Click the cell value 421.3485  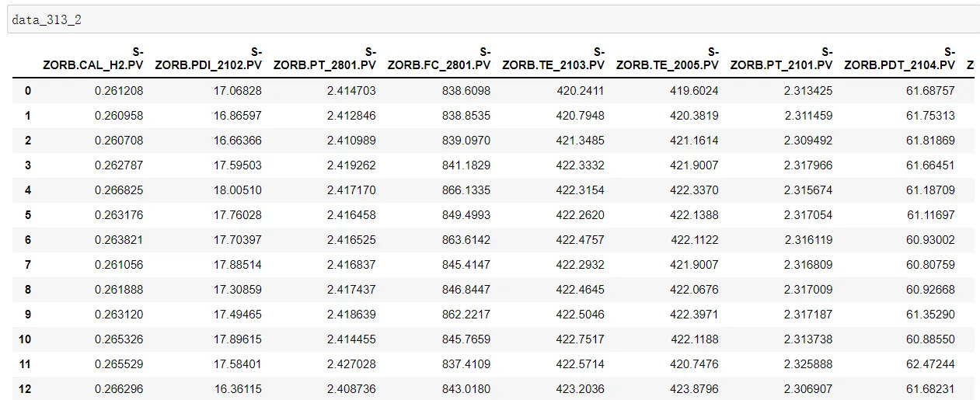pos(580,141)
